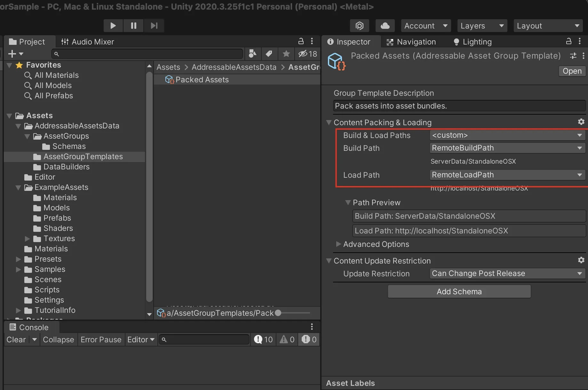Open the Inspector panel kebab menu
588x390 pixels.
[580, 41]
